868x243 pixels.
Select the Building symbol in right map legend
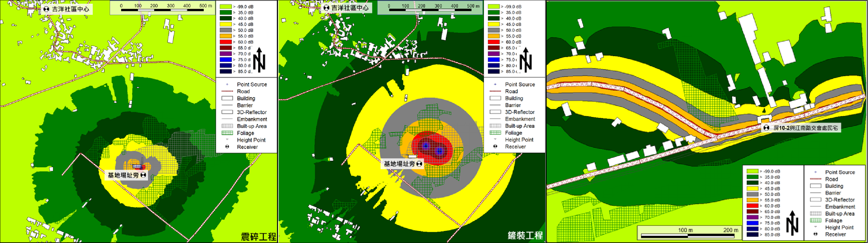tap(815, 186)
